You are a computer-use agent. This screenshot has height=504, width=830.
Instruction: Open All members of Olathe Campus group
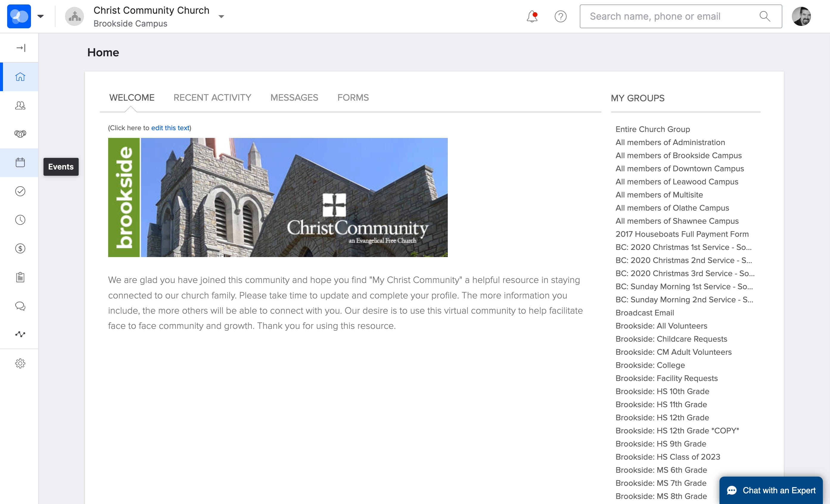672,208
